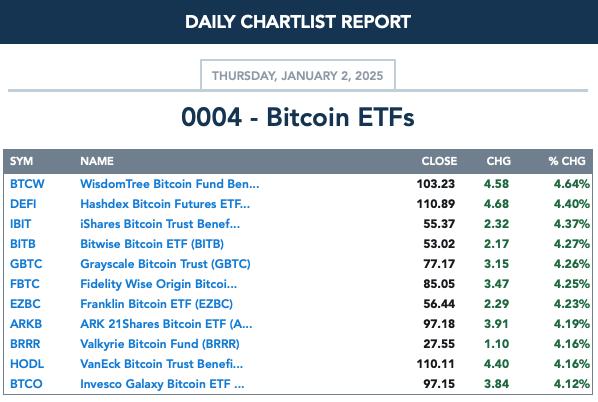Click the % CHG column header
Viewport: 598px width, 402px height.
[x=567, y=161]
